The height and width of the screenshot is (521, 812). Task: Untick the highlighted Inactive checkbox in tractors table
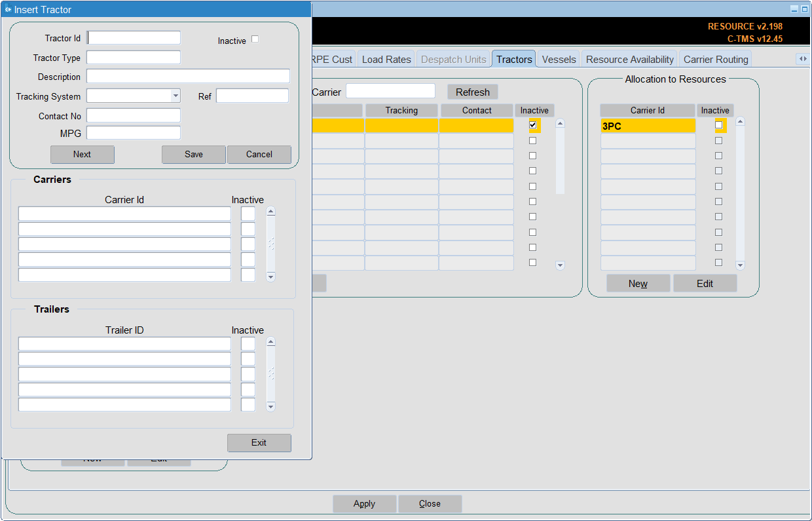(x=533, y=125)
